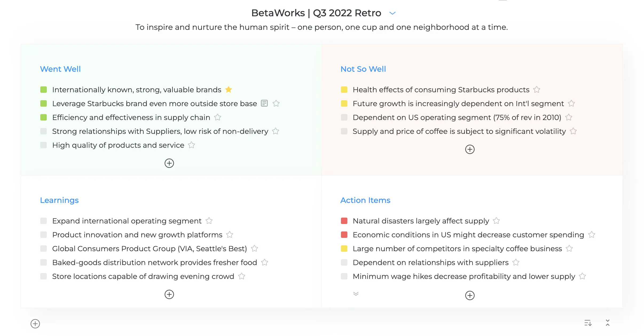Click the add card icon in Not So Well

coord(470,149)
